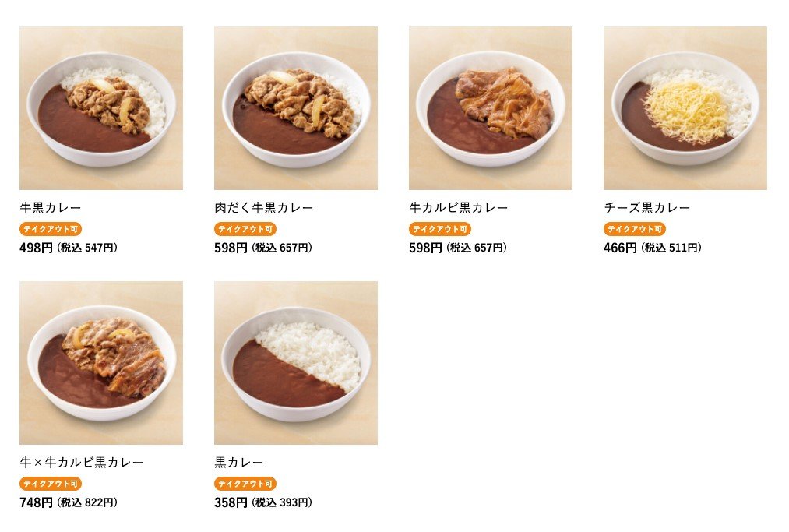Click the 肉だく牛黒カレー title link
Image resolution: width=789 pixels, height=532 pixels.
pos(264,207)
